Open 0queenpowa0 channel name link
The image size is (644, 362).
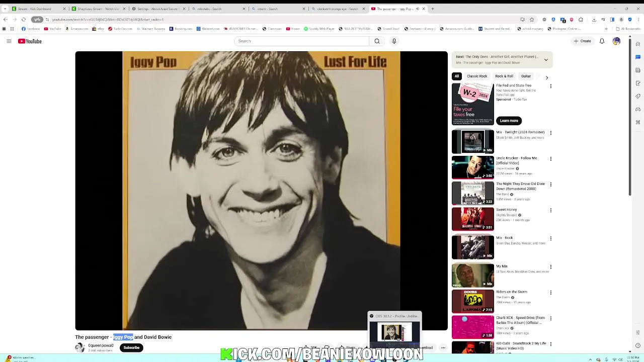tap(101, 345)
